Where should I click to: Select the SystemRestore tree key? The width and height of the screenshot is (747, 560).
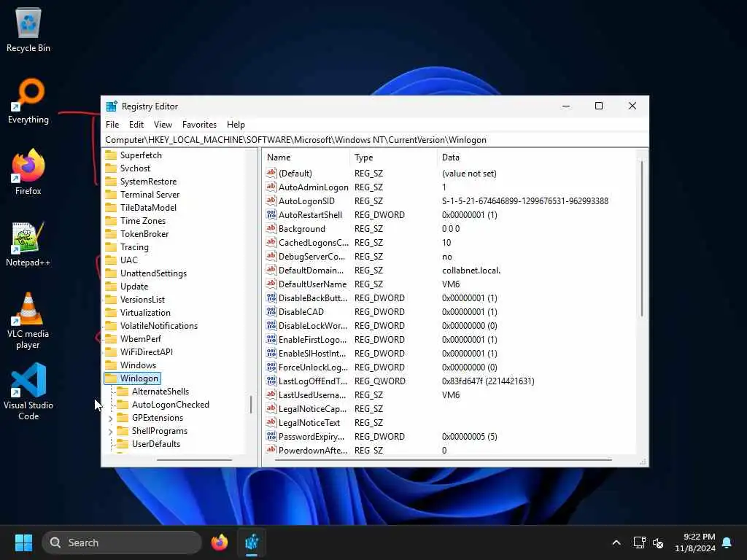pyautogui.click(x=148, y=182)
